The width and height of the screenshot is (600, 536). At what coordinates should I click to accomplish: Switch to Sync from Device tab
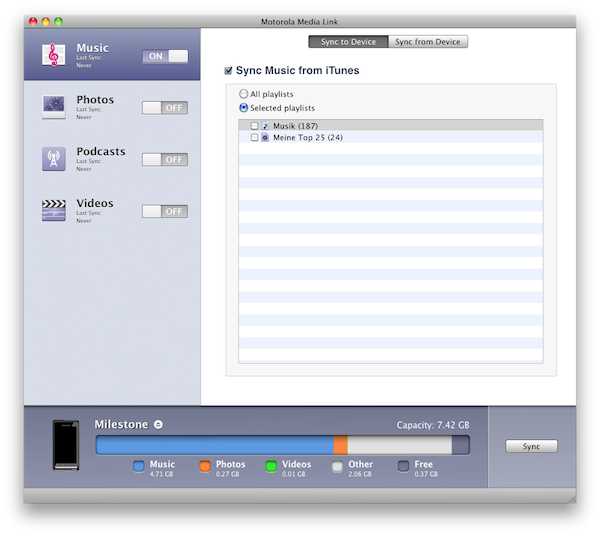[x=428, y=42]
